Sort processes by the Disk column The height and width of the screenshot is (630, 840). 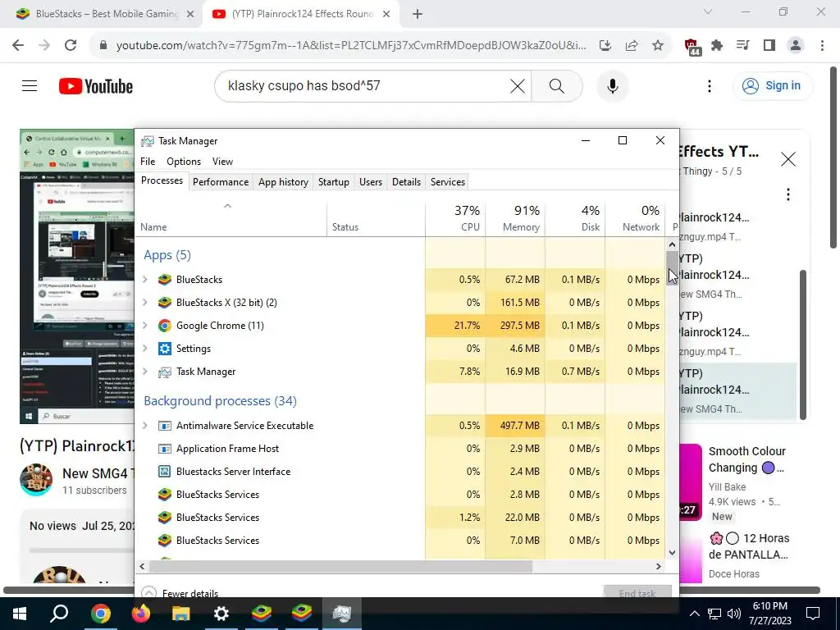[575, 219]
